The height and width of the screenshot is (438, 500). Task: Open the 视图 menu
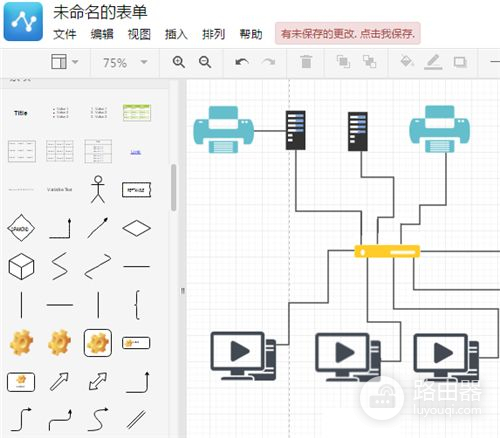tap(139, 34)
